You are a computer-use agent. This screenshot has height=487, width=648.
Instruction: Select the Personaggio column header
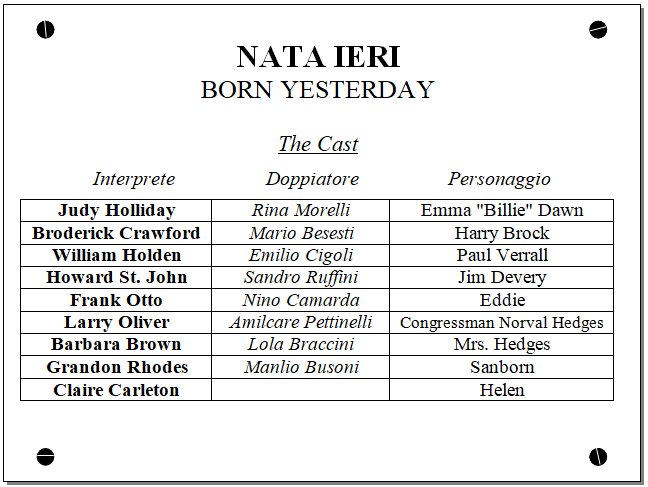[x=499, y=179]
